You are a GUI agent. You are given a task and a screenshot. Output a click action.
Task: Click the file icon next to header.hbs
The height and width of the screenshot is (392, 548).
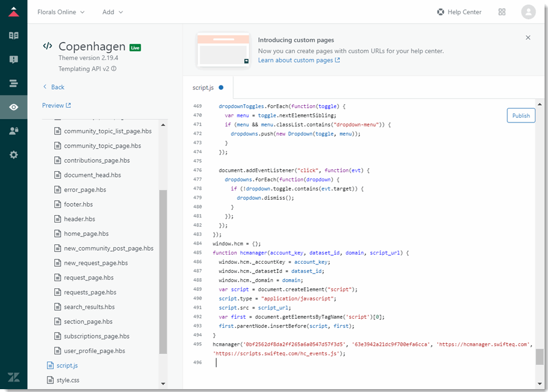tap(58, 219)
